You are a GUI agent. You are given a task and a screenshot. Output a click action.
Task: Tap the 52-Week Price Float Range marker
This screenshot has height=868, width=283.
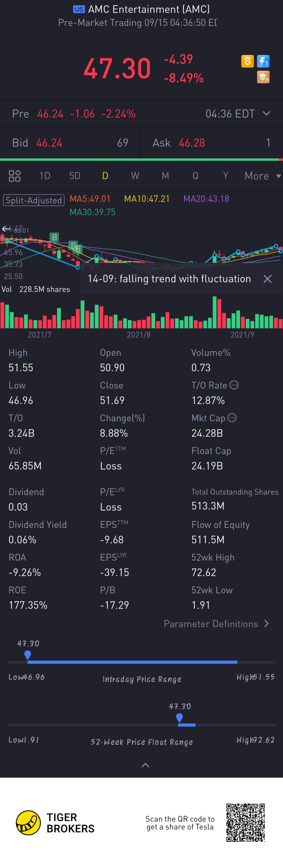(179, 718)
